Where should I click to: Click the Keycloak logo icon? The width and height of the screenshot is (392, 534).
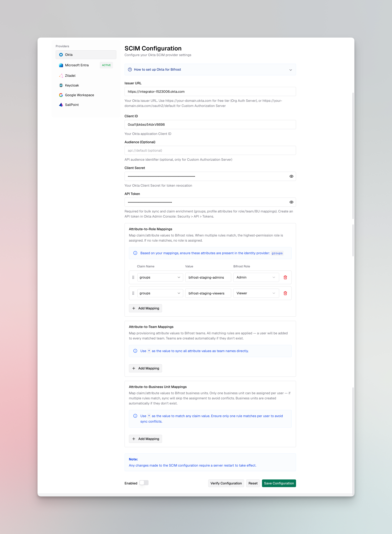click(x=61, y=85)
